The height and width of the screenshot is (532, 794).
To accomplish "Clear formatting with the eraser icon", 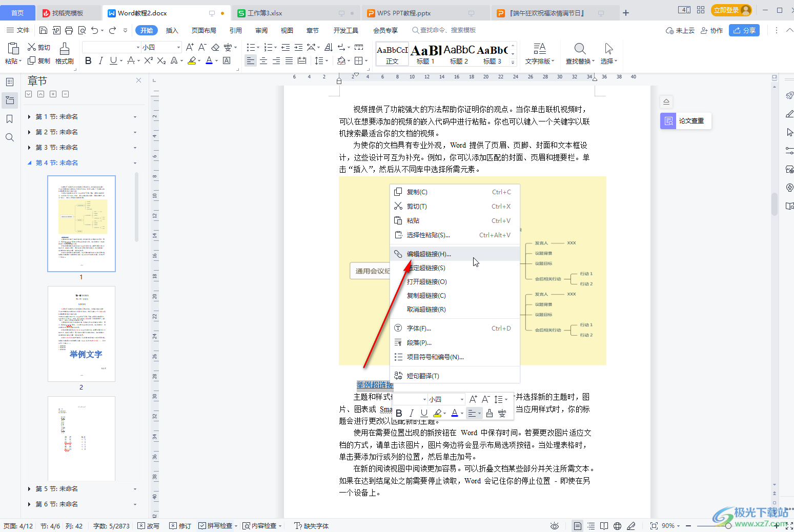I will pos(215,47).
